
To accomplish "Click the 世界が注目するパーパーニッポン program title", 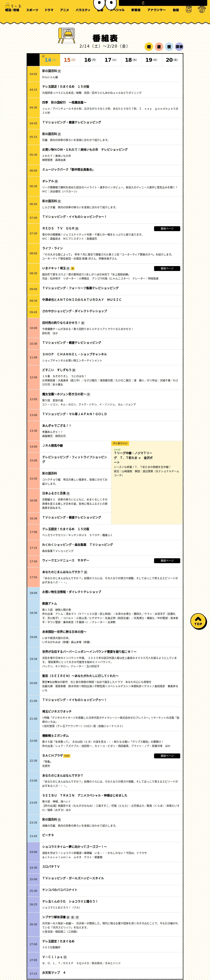I will 89,652.
